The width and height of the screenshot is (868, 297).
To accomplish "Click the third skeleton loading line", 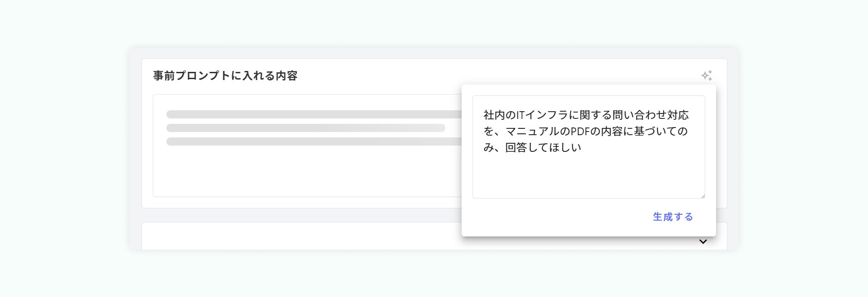I will tap(312, 141).
